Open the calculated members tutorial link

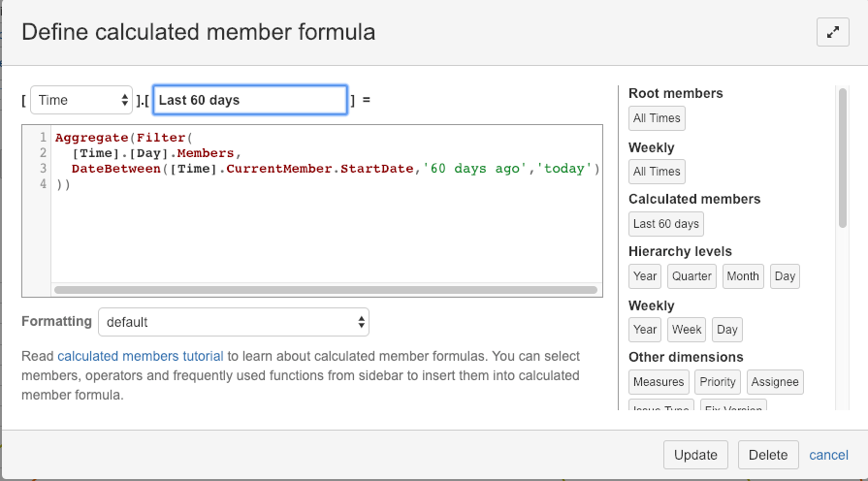click(x=141, y=356)
